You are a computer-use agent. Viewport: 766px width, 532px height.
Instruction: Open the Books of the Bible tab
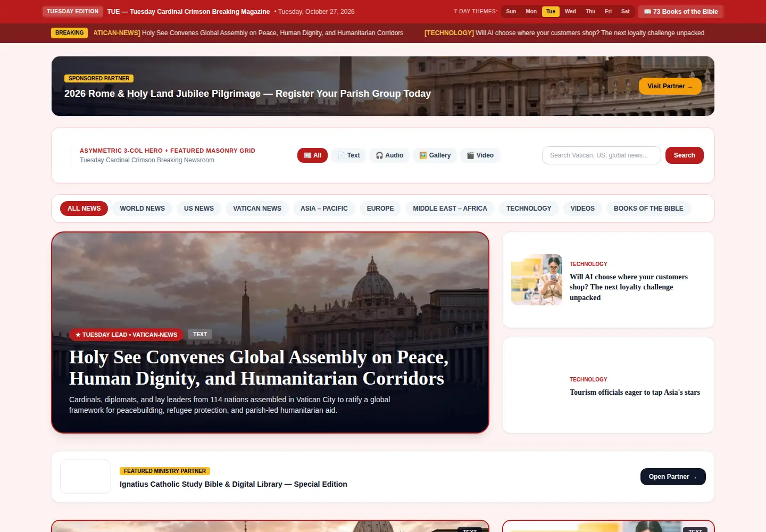point(648,209)
